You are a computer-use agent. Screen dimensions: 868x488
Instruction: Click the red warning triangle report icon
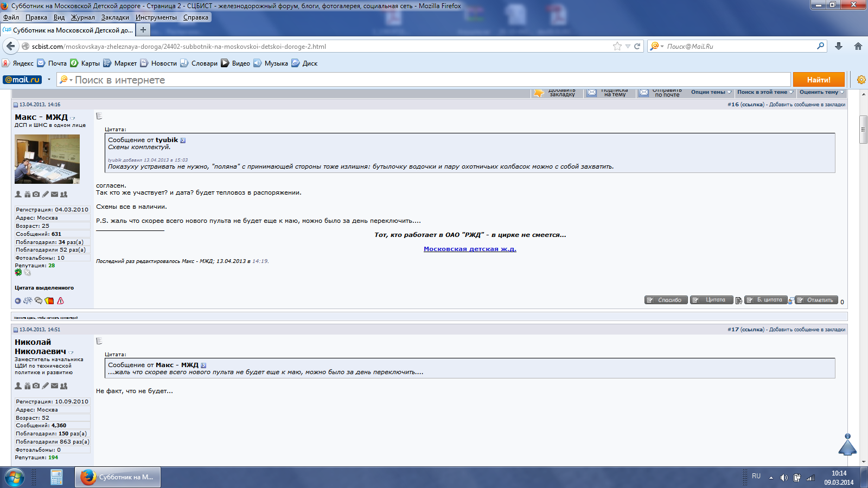coord(60,301)
